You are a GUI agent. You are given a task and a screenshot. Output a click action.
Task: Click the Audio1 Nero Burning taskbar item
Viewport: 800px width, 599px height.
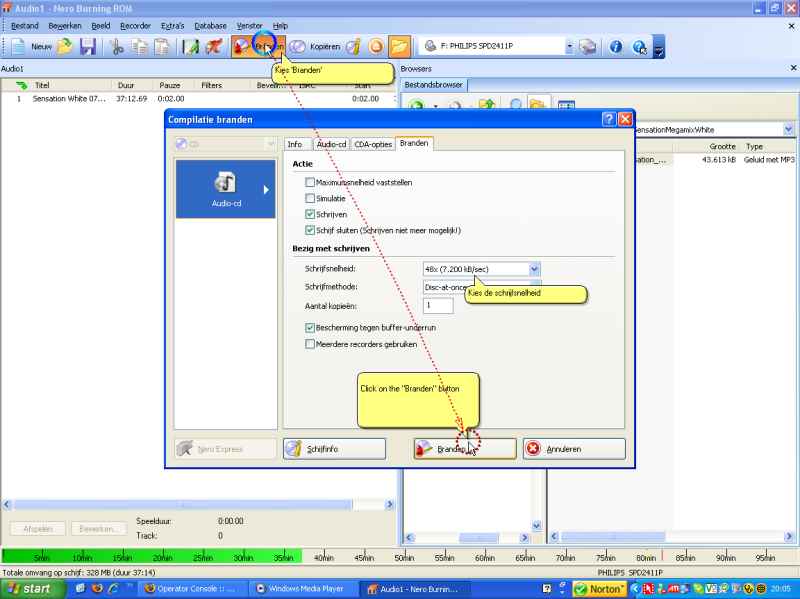413,589
